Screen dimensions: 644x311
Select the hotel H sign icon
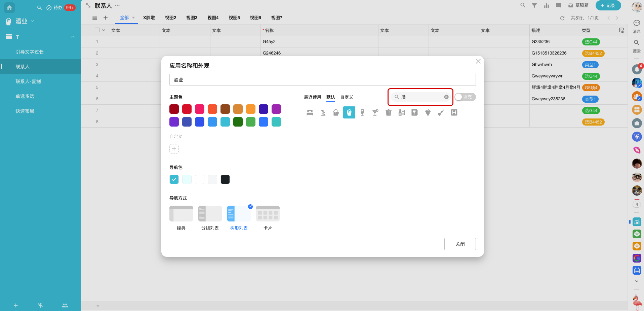click(454, 113)
